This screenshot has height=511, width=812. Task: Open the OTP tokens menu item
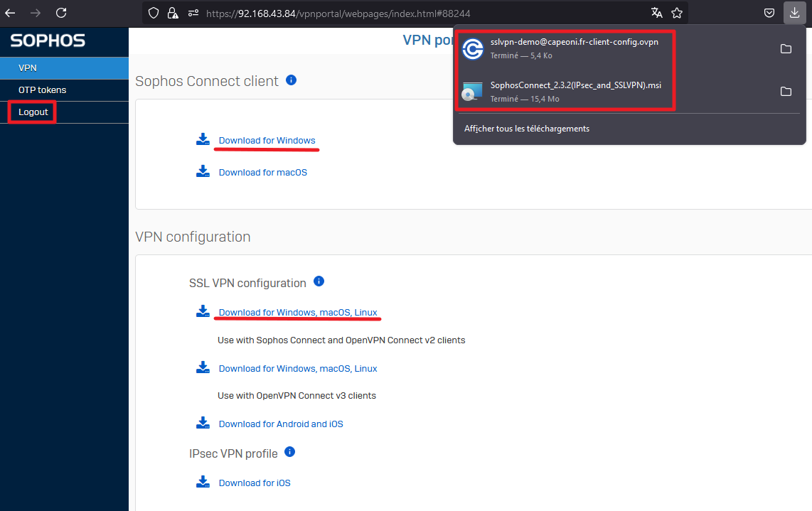[x=64, y=90]
